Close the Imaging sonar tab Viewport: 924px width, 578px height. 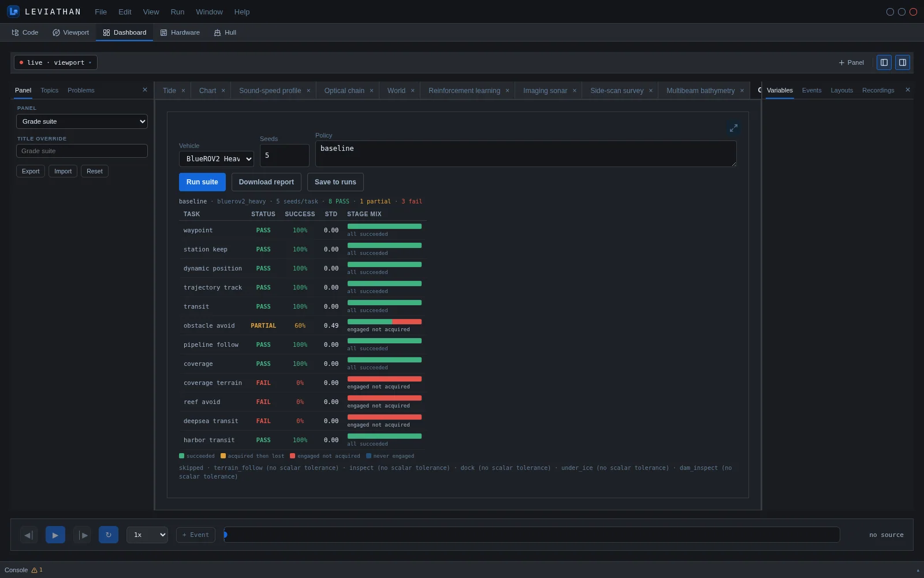point(575,91)
